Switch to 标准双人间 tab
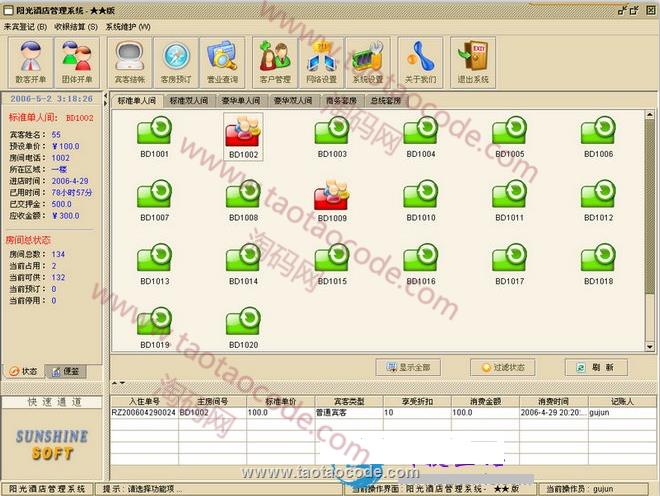660x496 pixels. click(x=189, y=101)
